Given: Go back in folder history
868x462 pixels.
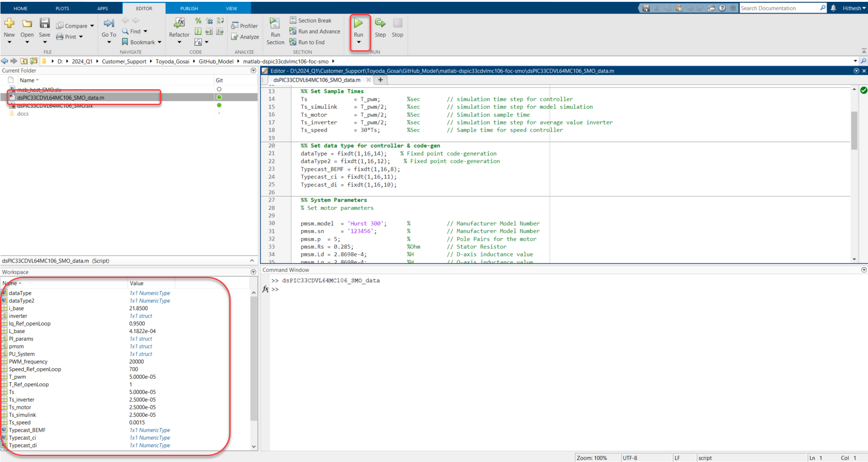Looking at the screenshot, I should [x=5, y=61].
